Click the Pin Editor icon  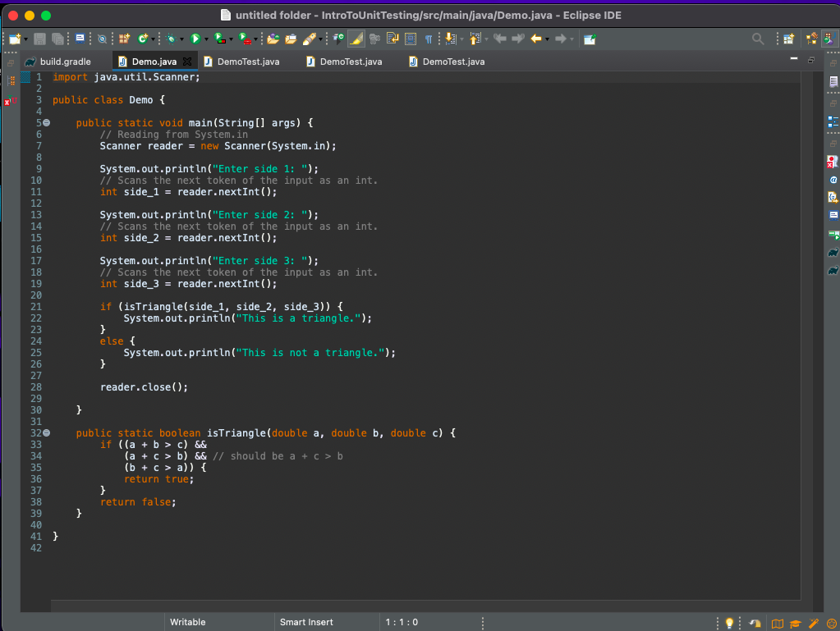coord(590,39)
